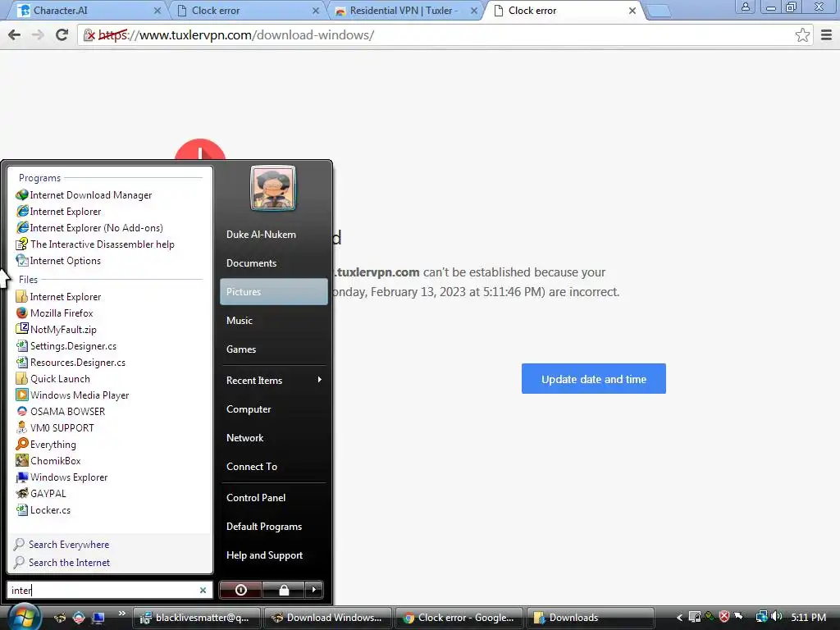Screen dimensions: 840x630
Task: Click the Windows Start orb
Action: pos(24,617)
